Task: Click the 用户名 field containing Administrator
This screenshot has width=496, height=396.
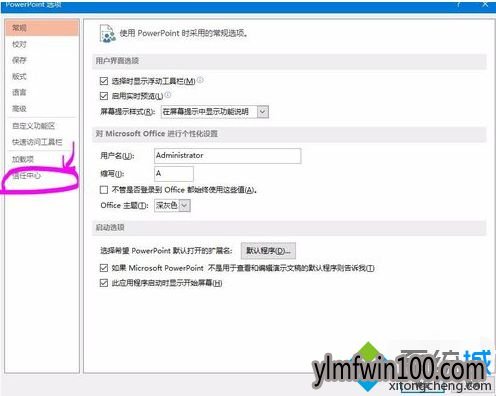Action: tap(228, 156)
